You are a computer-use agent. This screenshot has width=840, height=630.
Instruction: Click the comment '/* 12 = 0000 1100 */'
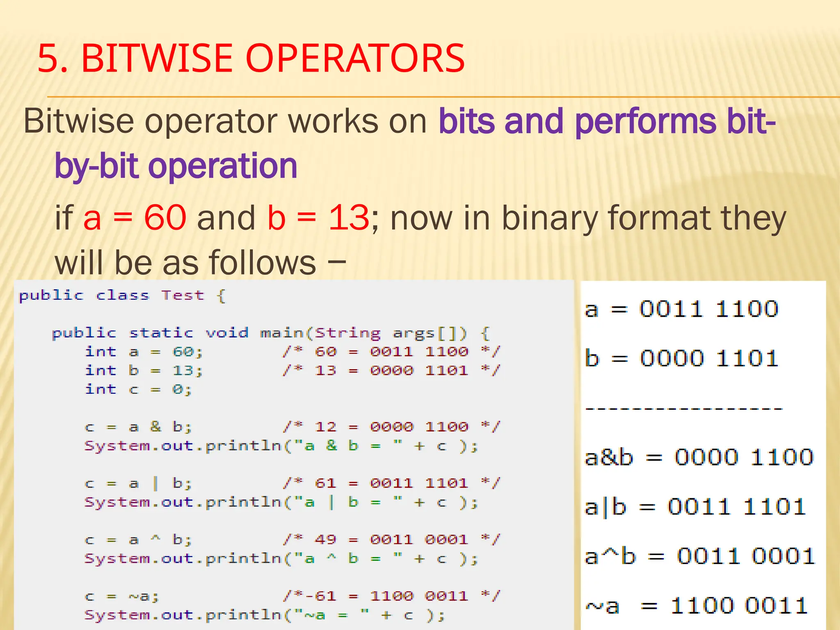[392, 427]
